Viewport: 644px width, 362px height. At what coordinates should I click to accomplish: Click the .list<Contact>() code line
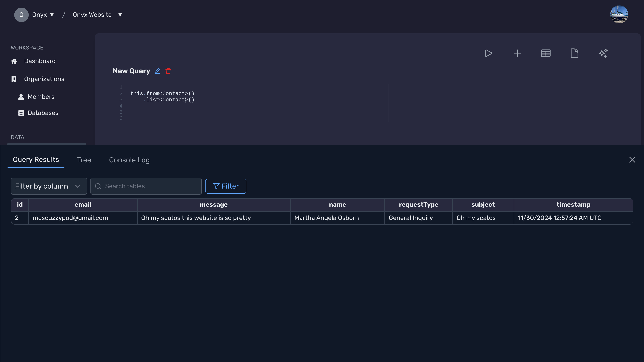tap(169, 100)
